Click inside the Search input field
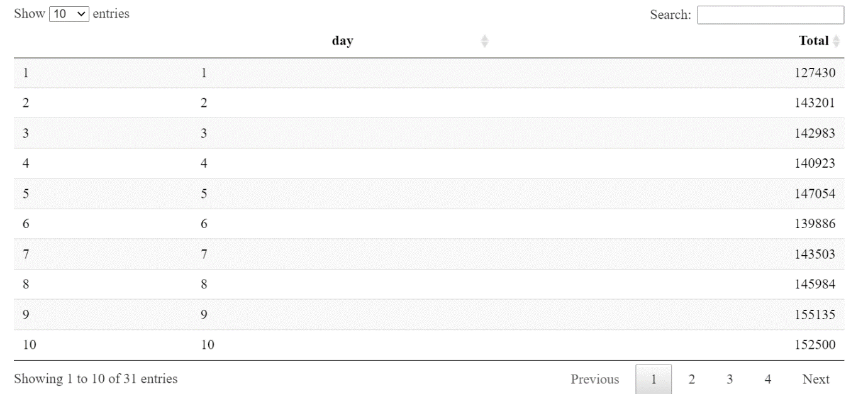The image size is (868, 394). point(771,14)
